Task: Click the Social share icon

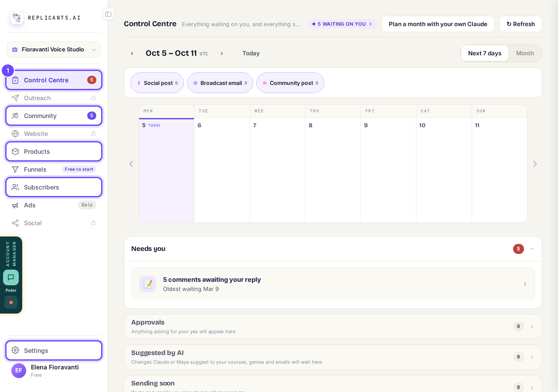Action: click(x=15, y=223)
